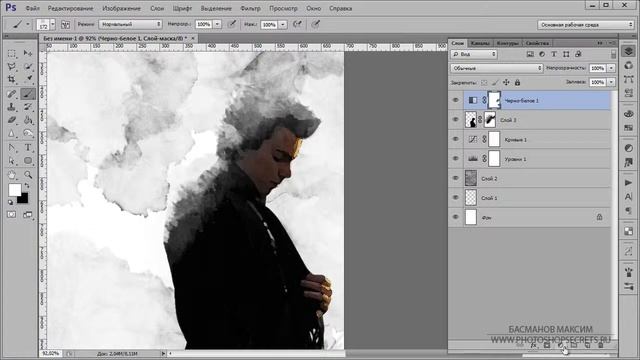
Task: Select the Слой 3 layer mask thumbnail
Action: [x=490, y=120]
